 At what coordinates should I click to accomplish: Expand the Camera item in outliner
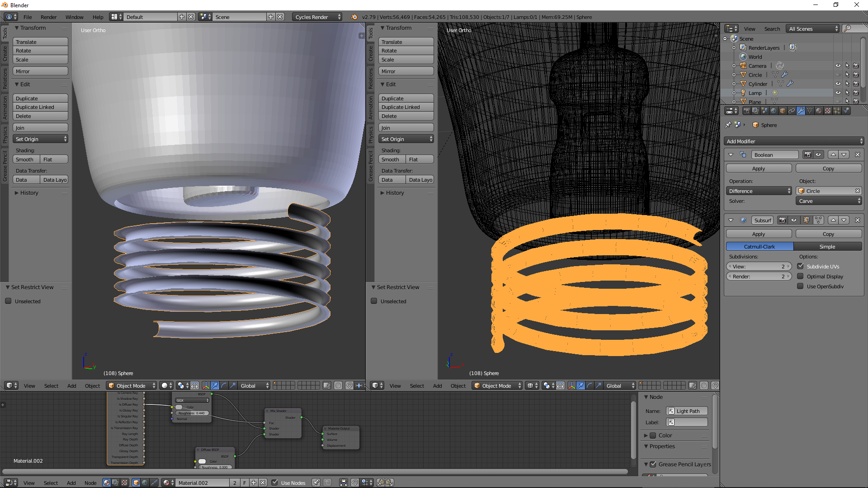point(734,66)
